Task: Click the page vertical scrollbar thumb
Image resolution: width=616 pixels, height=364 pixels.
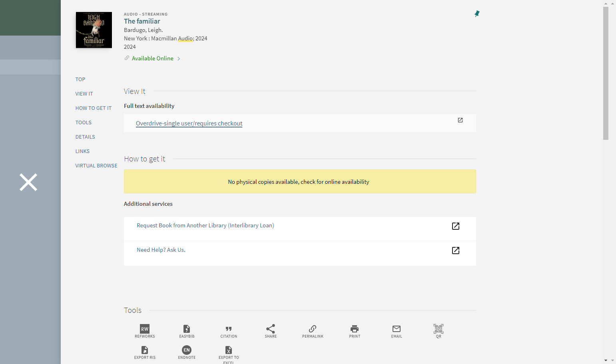Action: [x=606, y=73]
